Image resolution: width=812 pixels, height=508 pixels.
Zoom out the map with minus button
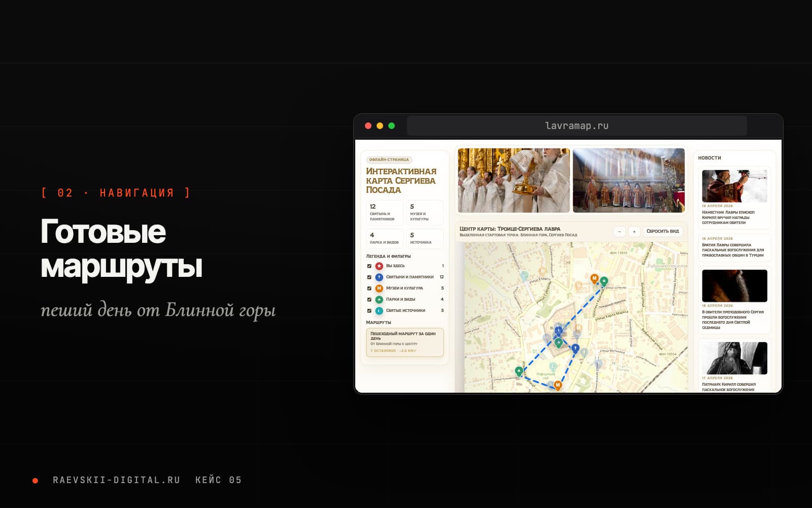(619, 232)
